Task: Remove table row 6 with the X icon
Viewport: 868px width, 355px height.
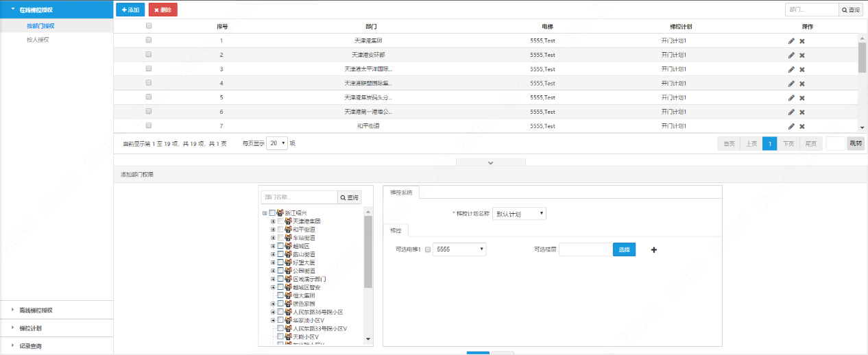Action: point(802,112)
